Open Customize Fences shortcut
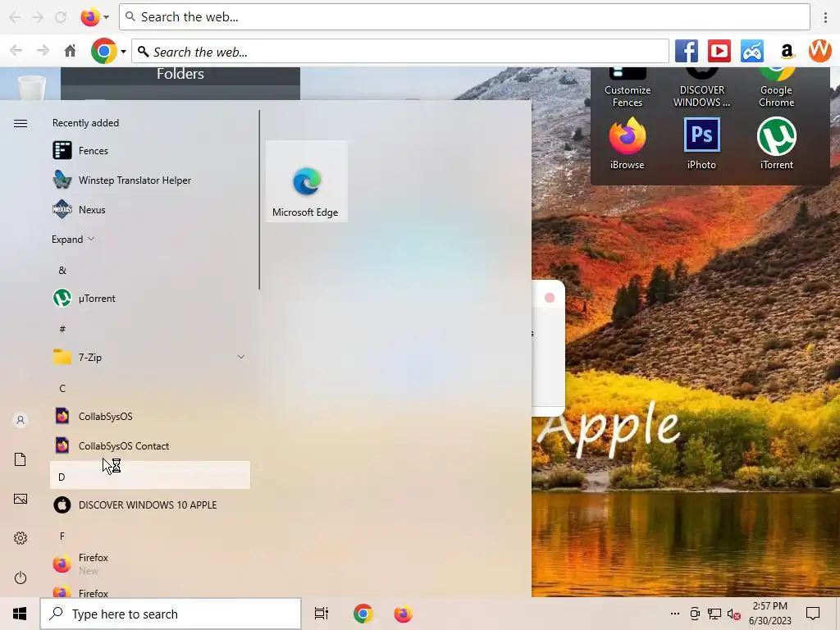Viewport: 840px width, 630px height. click(x=628, y=88)
